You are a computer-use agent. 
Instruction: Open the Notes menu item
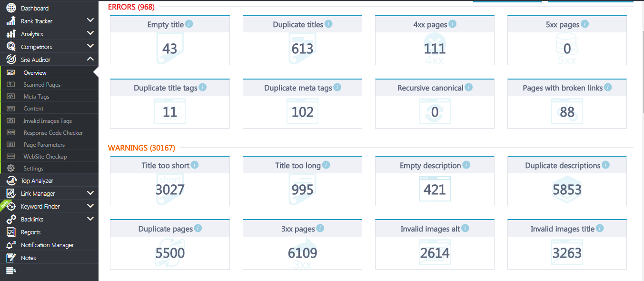49,258
